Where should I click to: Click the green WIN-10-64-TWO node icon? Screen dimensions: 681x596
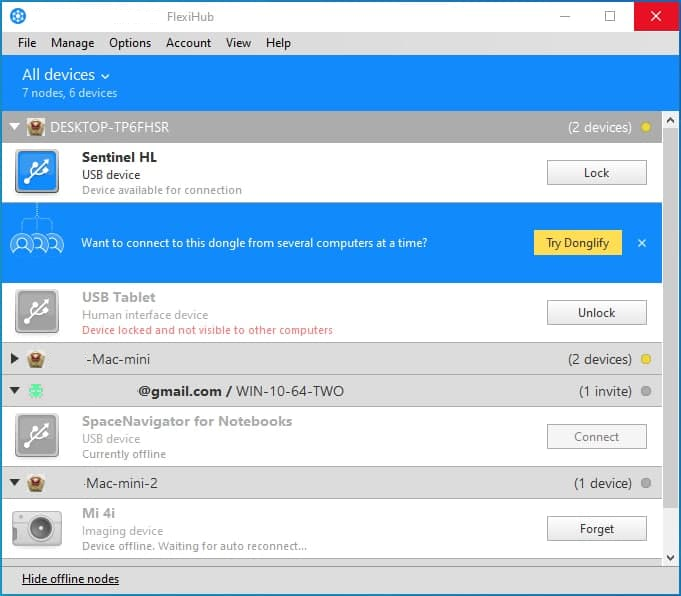tap(36, 391)
